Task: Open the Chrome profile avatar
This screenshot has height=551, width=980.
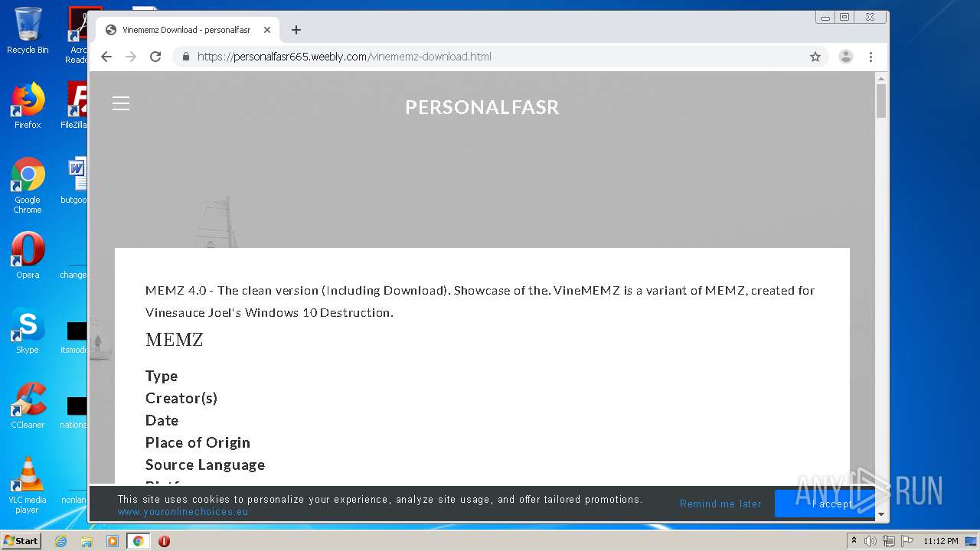Action: (x=846, y=57)
